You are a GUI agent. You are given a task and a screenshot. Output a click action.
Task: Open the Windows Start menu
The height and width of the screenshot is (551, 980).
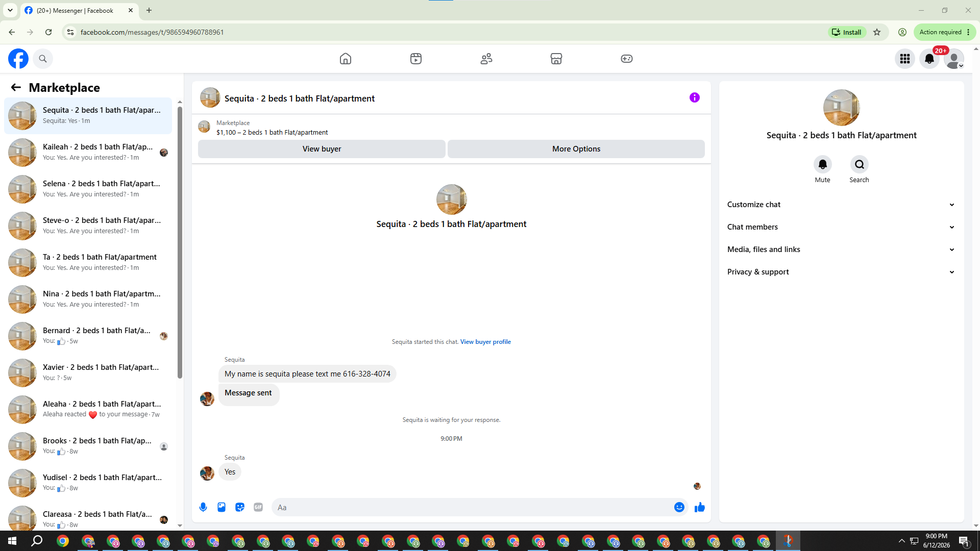tap(12, 541)
